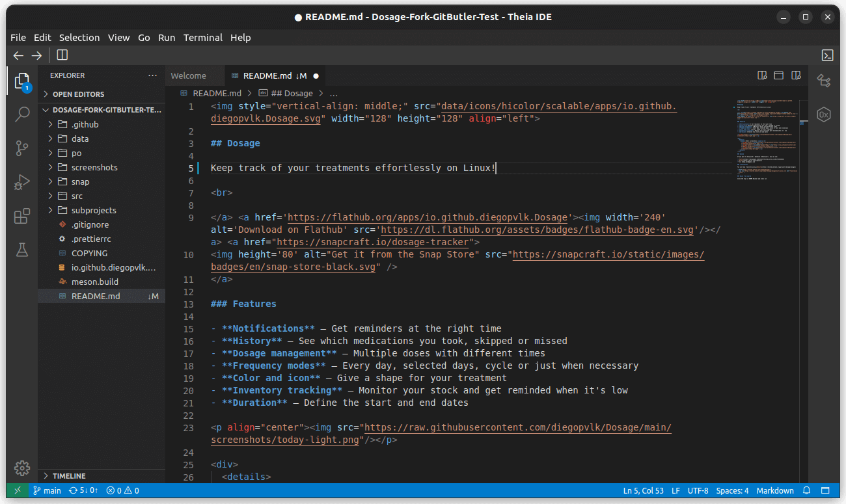Screen dimensions: 846x504
Task: Click the notifications bell in the status bar
Action: (x=807, y=490)
